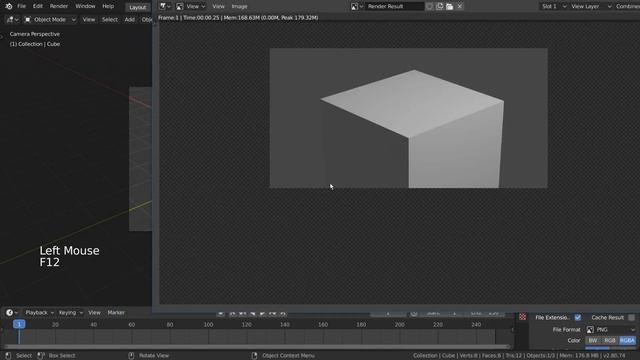Select RGB color mode
Image resolution: width=640 pixels, height=360 pixels.
point(610,340)
